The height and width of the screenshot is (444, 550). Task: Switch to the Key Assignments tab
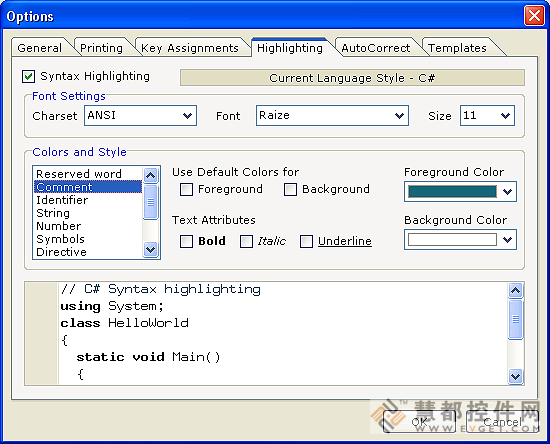(190, 48)
